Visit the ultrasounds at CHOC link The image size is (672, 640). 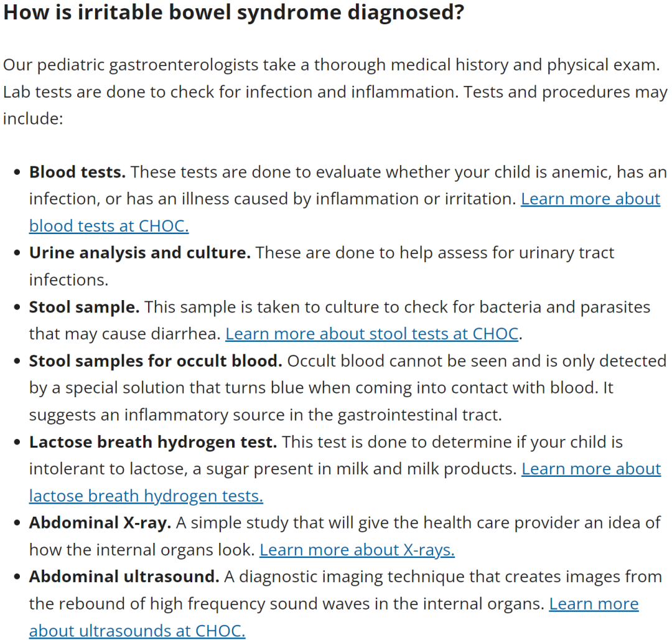tap(137, 631)
